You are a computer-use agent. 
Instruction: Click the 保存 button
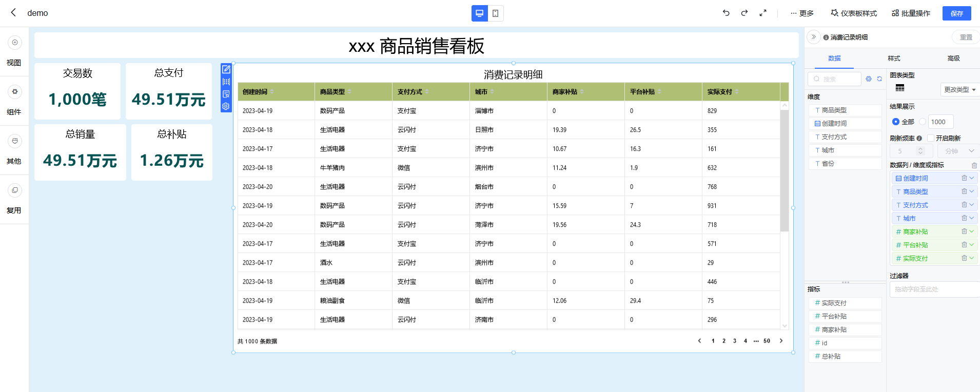pos(957,13)
